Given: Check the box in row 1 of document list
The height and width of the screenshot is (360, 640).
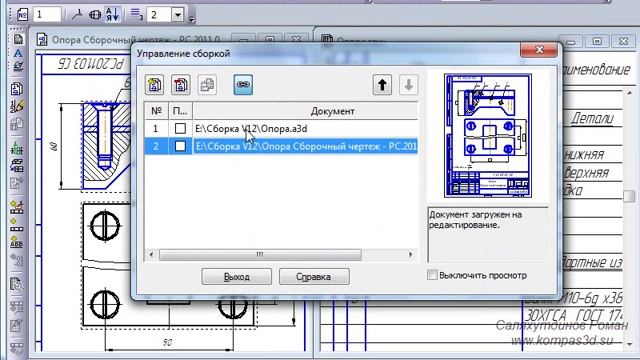Looking at the screenshot, I should [x=180, y=128].
